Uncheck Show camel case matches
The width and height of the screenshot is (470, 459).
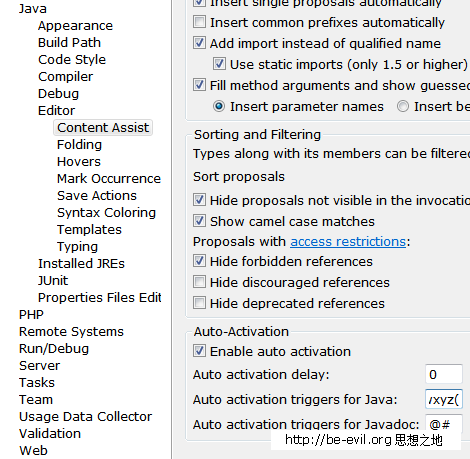click(x=199, y=221)
